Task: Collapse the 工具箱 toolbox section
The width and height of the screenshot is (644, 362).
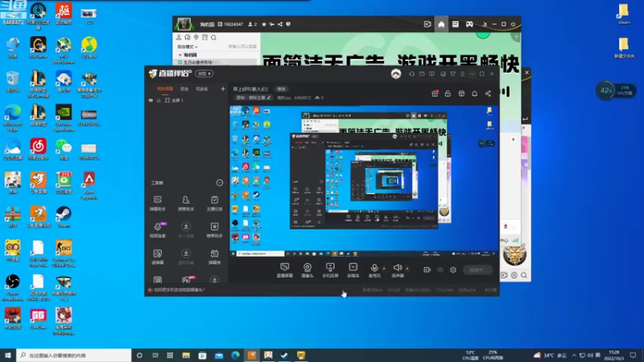Action: pyautogui.click(x=219, y=183)
